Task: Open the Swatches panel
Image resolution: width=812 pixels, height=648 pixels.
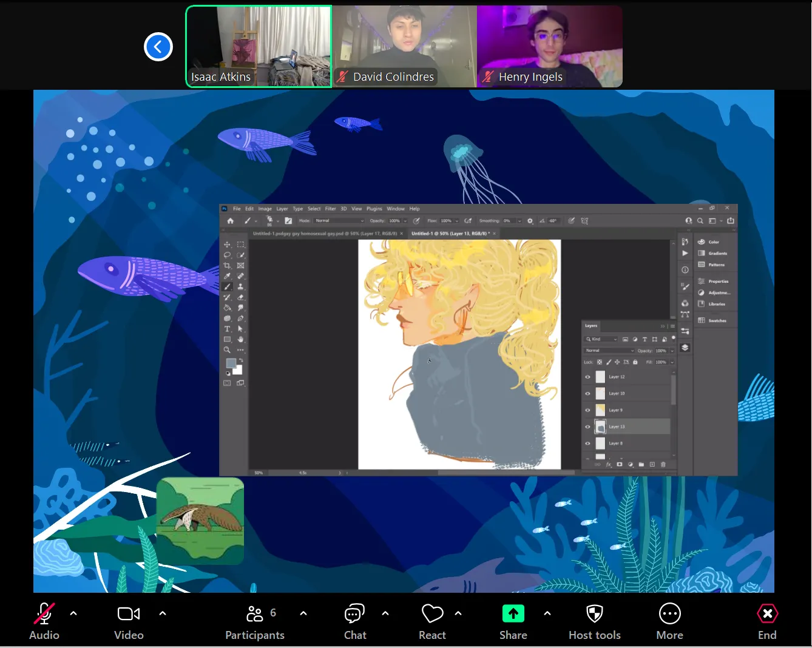Action: click(x=712, y=320)
